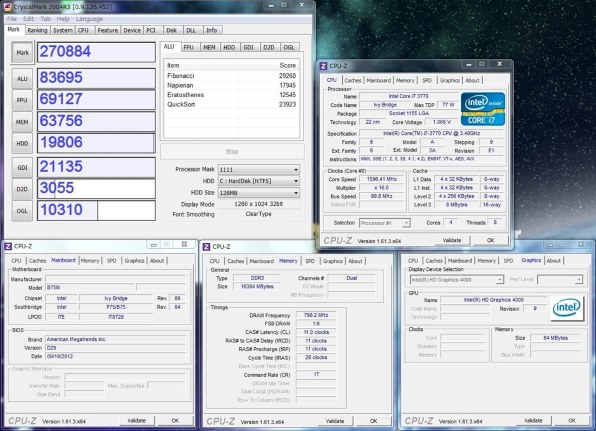
Task: Open the Help menu in CrystalMark
Action: (63, 19)
